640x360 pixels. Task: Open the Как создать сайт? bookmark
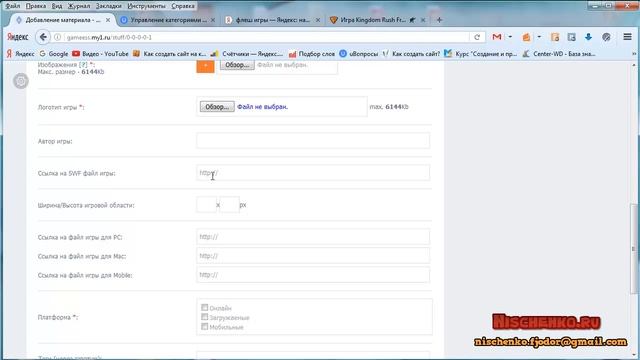pyautogui.click(x=411, y=53)
